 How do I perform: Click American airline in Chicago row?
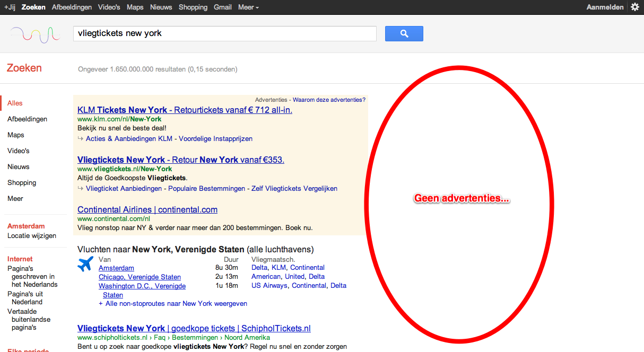click(266, 277)
